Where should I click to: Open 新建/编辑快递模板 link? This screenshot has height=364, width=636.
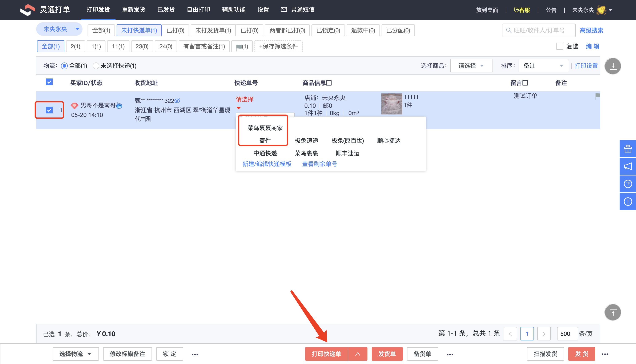click(x=267, y=164)
